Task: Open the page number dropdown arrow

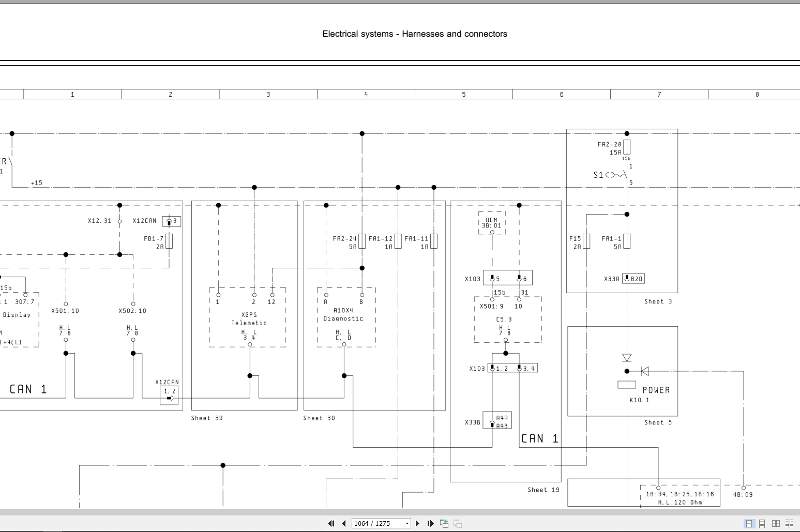Action: pos(407,524)
